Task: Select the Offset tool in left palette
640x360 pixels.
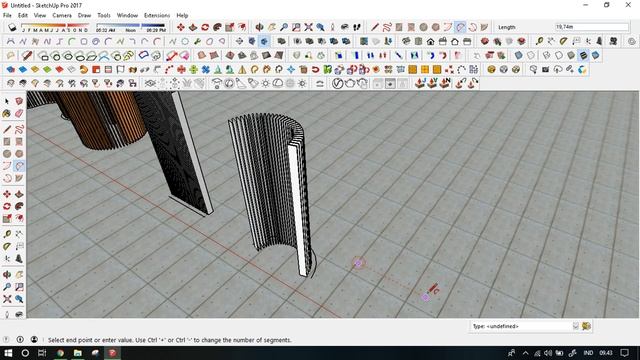Action: click(19, 218)
